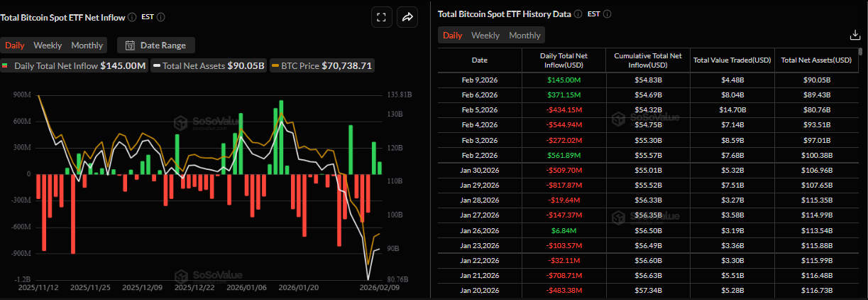Click the info icon beside the History Data title
Viewport: 868px width, 300px height.
click(x=578, y=14)
